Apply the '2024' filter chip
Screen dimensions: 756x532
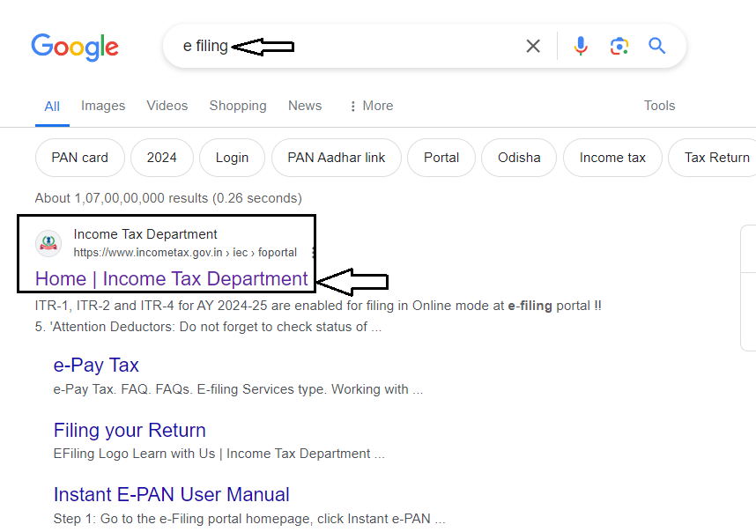point(162,158)
